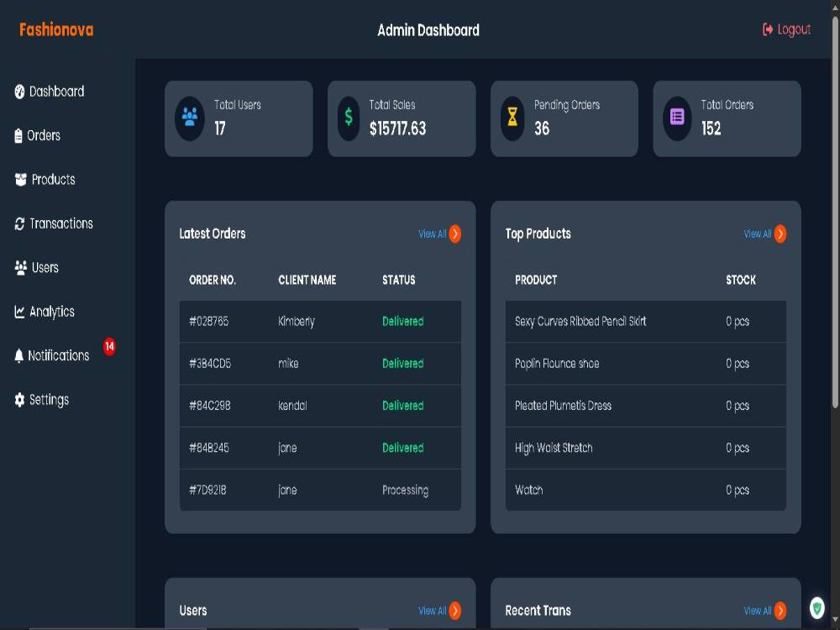The image size is (840, 630).
Task: Click orange arrow in the Users panel
Action: 454,610
